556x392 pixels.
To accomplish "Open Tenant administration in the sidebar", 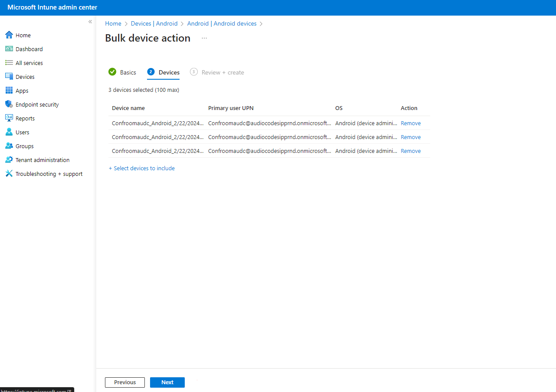I will coord(43,160).
